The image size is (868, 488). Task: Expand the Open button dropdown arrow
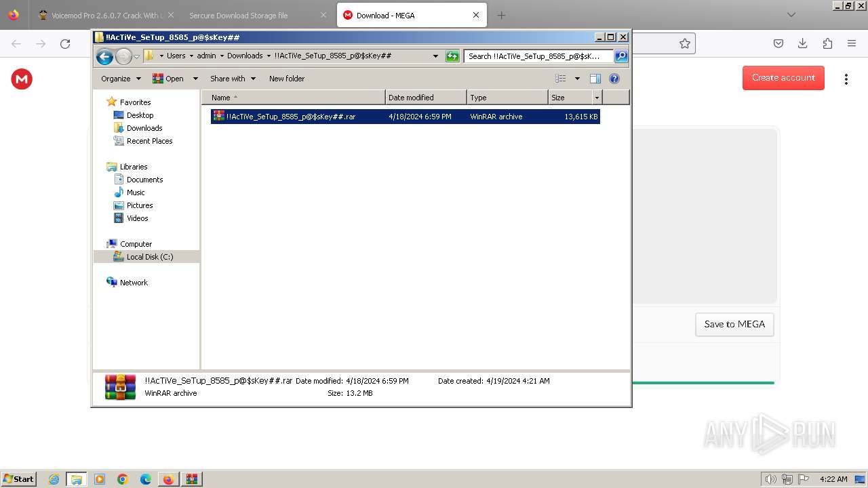195,79
